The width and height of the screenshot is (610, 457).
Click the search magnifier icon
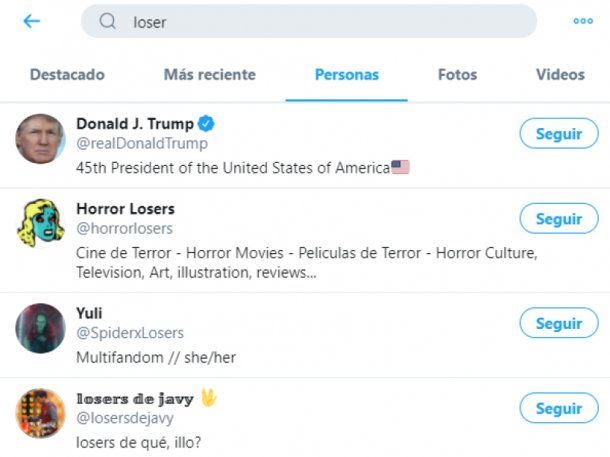(109, 22)
